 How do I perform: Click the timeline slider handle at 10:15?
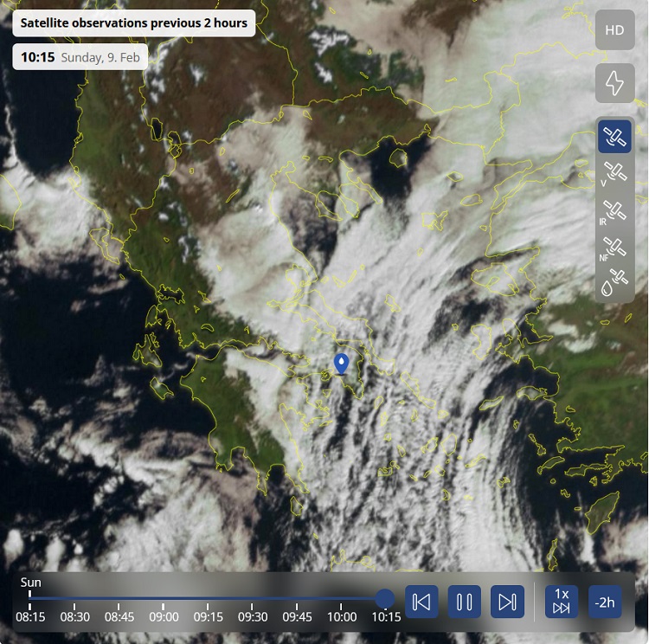(x=385, y=598)
